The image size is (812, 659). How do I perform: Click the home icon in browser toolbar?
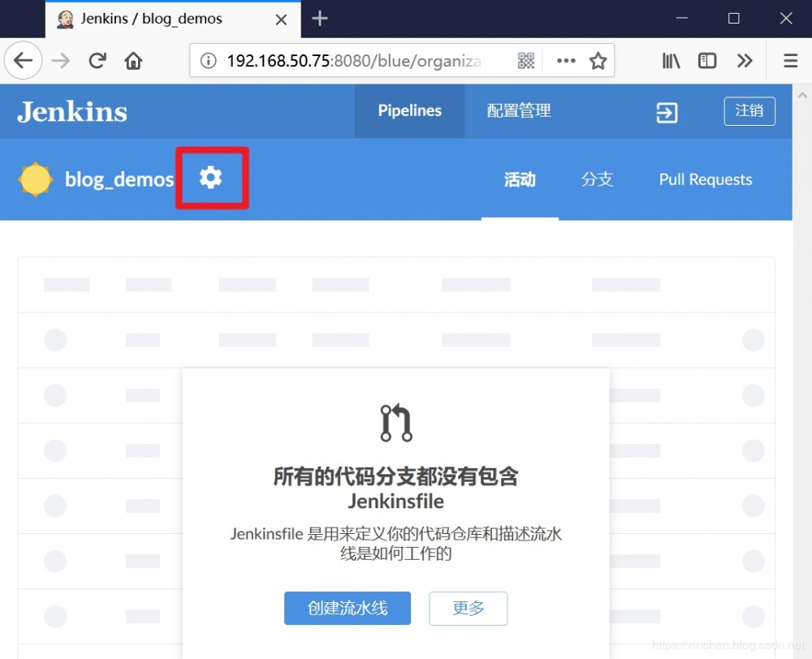click(x=135, y=60)
